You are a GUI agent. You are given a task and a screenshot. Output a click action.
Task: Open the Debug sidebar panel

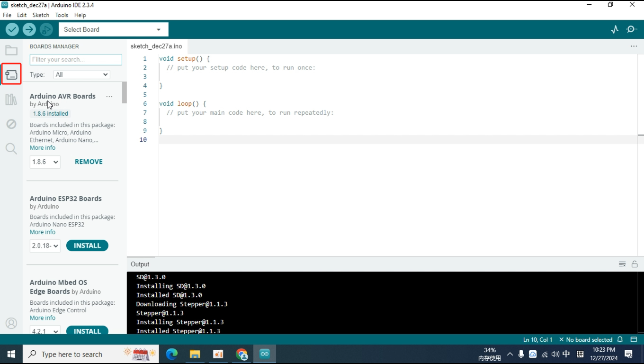click(x=11, y=124)
